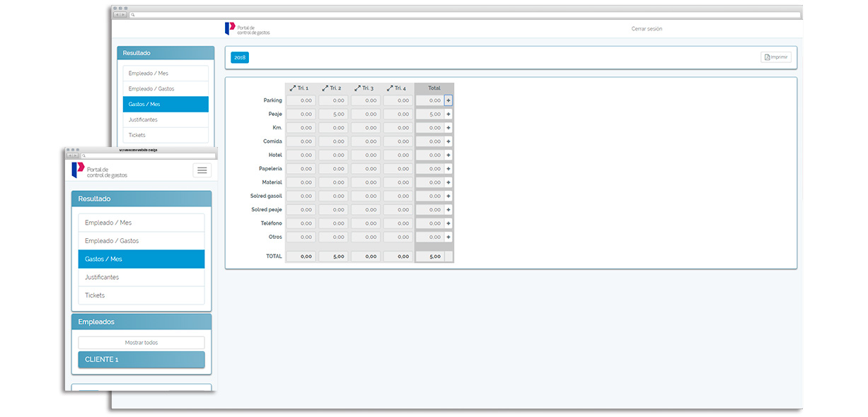Expand the Tri. 2 quarter arrows icon
The image size is (868, 417).
click(x=325, y=88)
